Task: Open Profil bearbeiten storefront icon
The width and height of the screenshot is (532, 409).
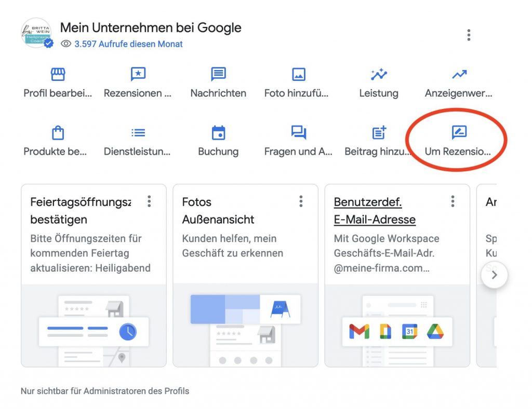Action: pos(58,74)
